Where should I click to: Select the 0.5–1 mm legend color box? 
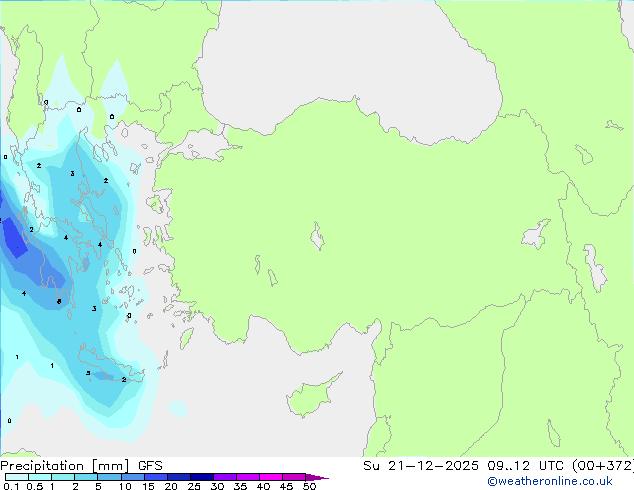tap(40, 477)
